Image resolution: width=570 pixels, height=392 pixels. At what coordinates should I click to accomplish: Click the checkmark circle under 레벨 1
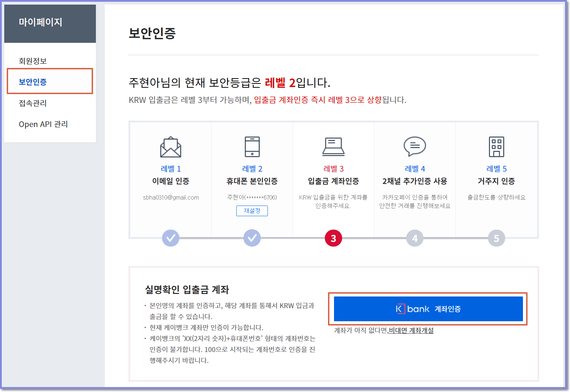click(x=171, y=238)
